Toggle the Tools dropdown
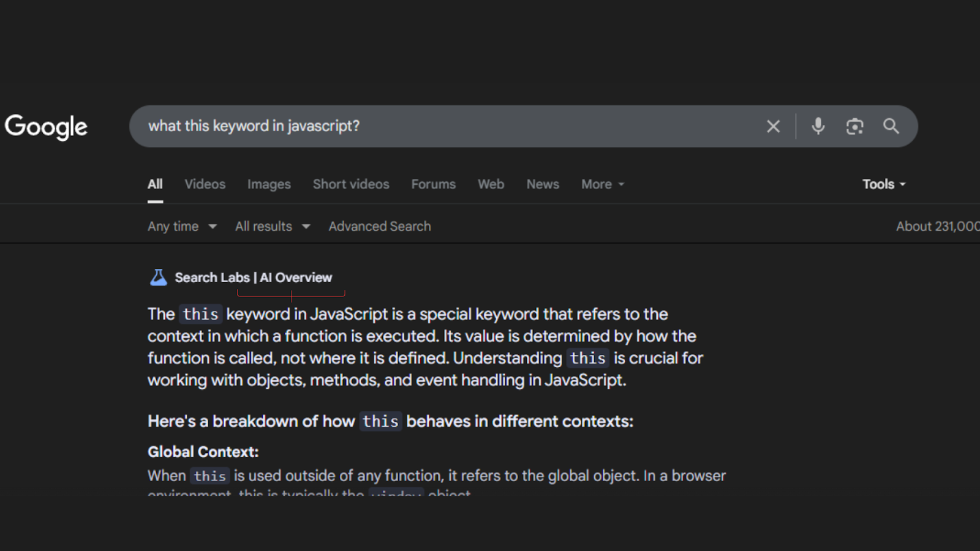 click(x=884, y=184)
